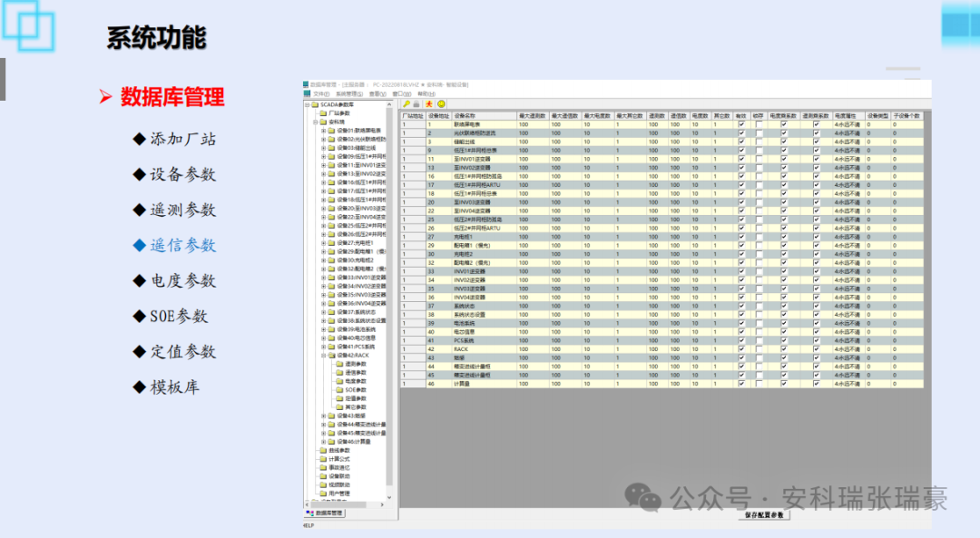This screenshot has width=980, height=538.
Task: Uncheck 有效 checkbox in 至INV01逆变器 row
Action: [x=742, y=160]
